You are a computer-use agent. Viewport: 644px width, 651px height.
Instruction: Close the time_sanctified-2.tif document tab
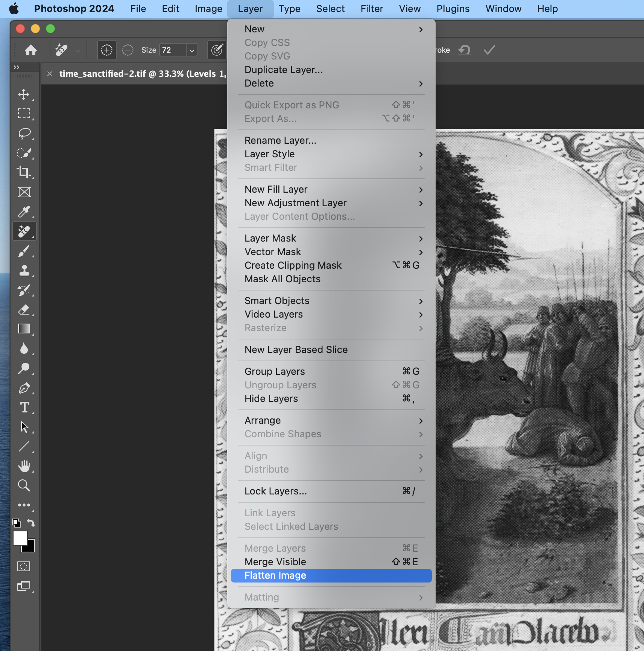[50, 74]
